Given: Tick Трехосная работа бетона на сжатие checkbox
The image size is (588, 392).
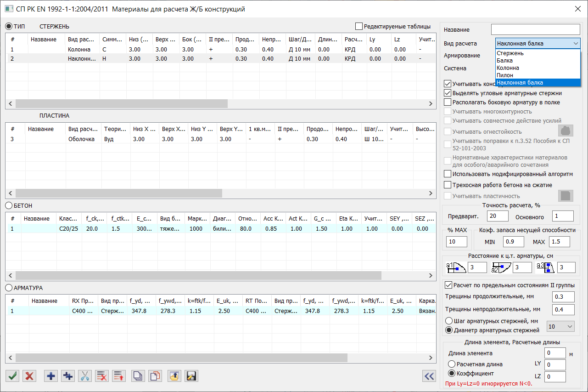Looking at the screenshot, I should click(448, 185).
